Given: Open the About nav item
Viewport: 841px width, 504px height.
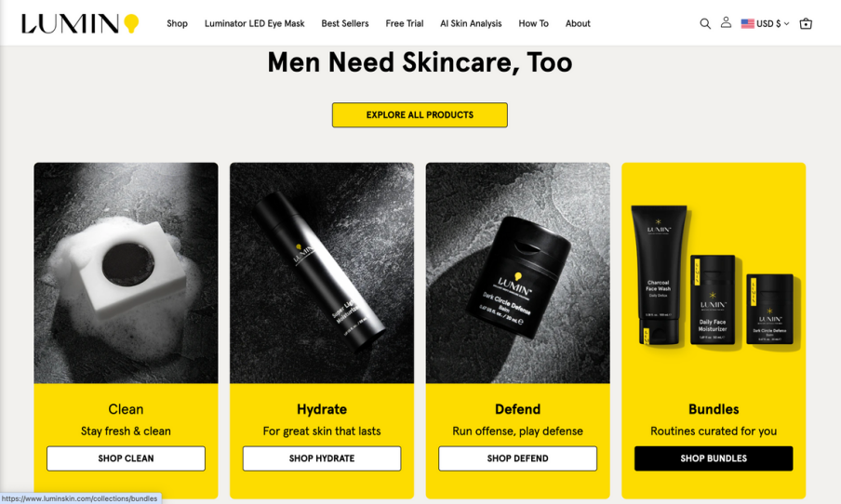Looking at the screenshot, I should pyautogui.click(x=578, y=23).
